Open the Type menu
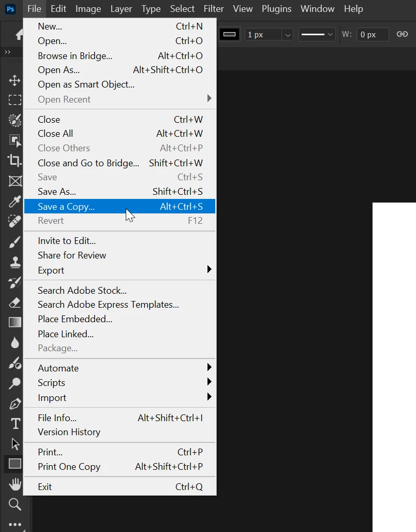 151,9
